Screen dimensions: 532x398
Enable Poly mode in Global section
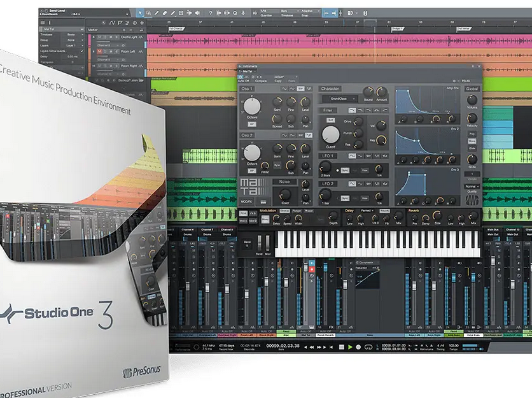(472, 134)
